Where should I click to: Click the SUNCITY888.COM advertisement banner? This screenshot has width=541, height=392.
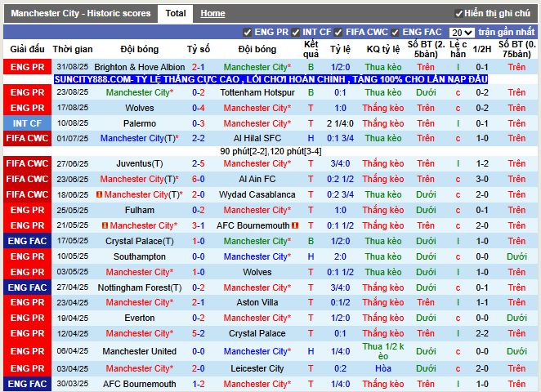coord(270,79)
